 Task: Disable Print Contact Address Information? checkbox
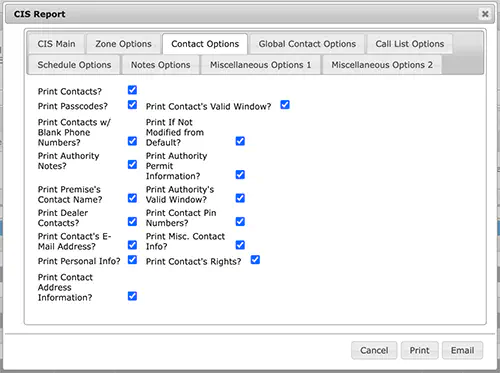coord(132,296)
